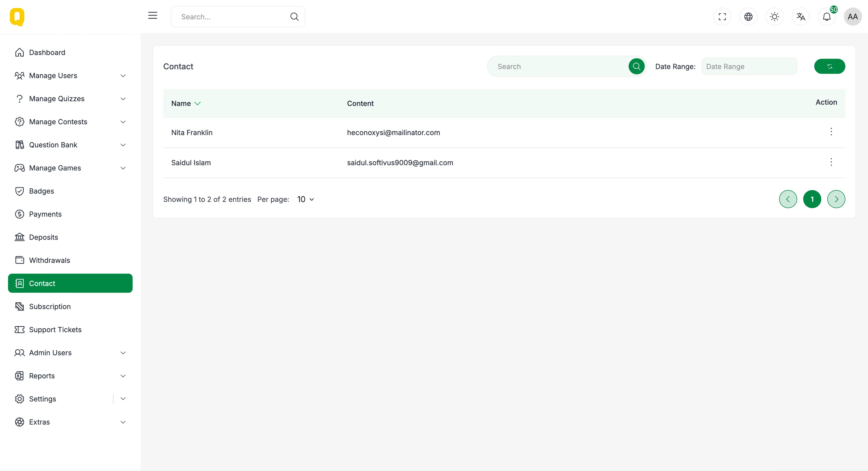The width and height of the screenshot is (868, 471).
Task: Open notifications bell icon
Action: point(827,17)
